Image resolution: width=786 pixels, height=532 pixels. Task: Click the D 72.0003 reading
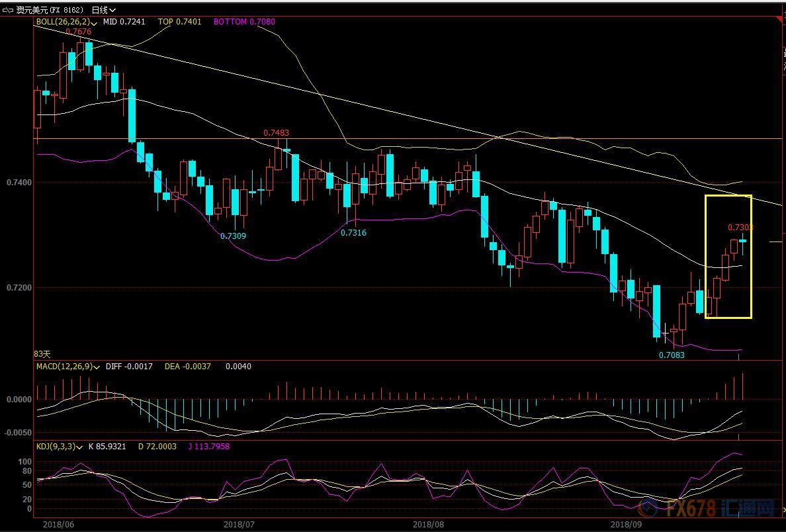point(157,446)
